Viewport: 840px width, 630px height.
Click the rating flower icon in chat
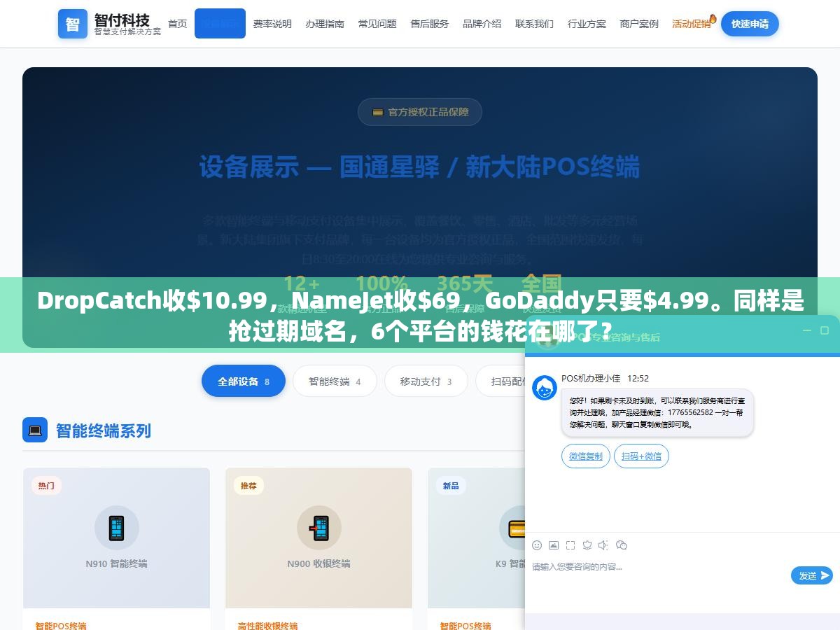(x=587, y=545)
